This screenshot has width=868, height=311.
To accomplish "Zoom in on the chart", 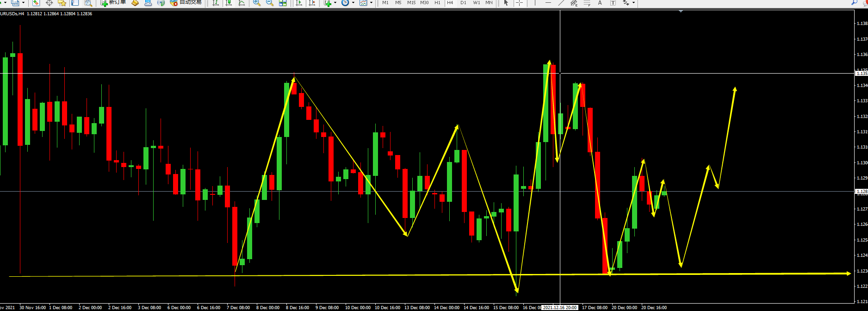I will (x=257, y=3).
